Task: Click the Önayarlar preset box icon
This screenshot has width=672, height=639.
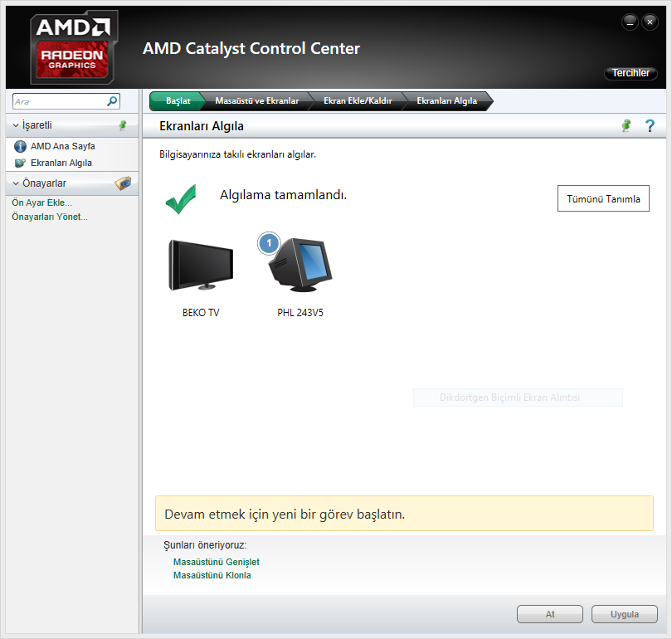Action: pyautogui.click(x=123, y=183)
